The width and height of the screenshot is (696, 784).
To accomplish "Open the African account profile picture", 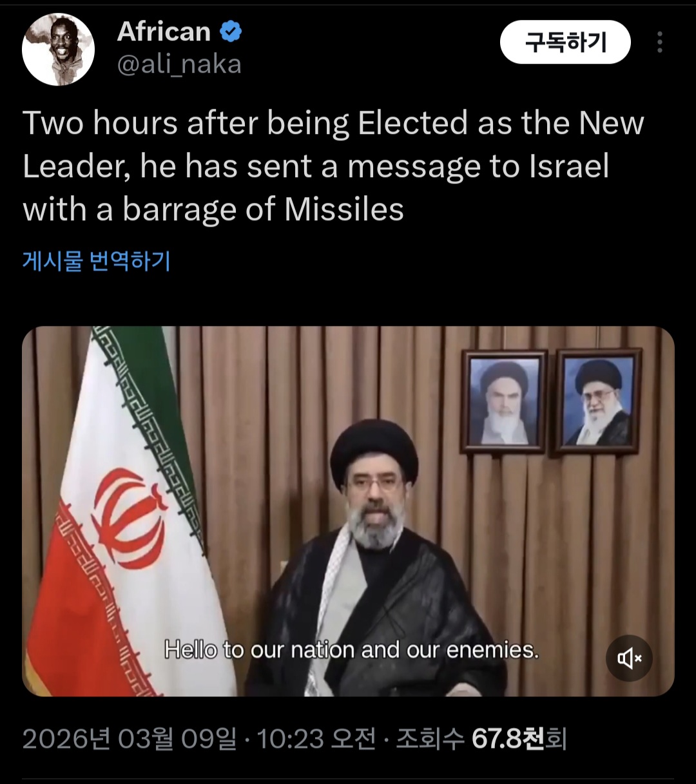I will [x=58, y=50].
